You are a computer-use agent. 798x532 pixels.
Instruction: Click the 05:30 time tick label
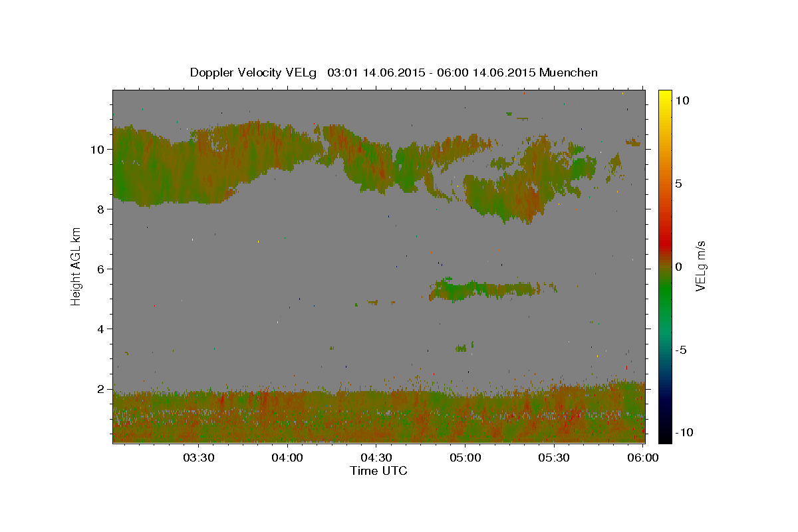coord(554,458)
